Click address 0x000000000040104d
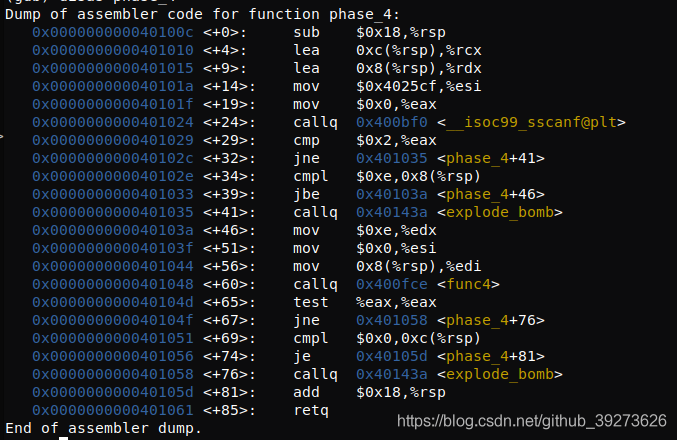Screen dimensions: 677x440 click(x=113, y=302)
